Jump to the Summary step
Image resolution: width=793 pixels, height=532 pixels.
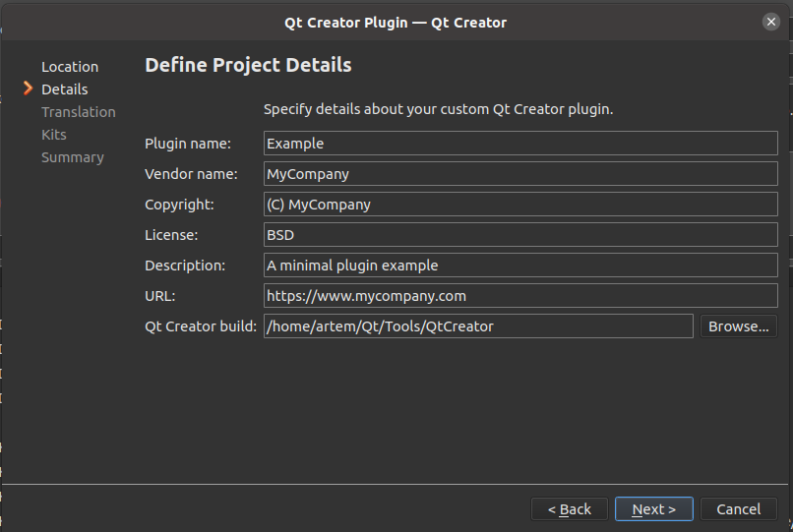coord(73,157)
